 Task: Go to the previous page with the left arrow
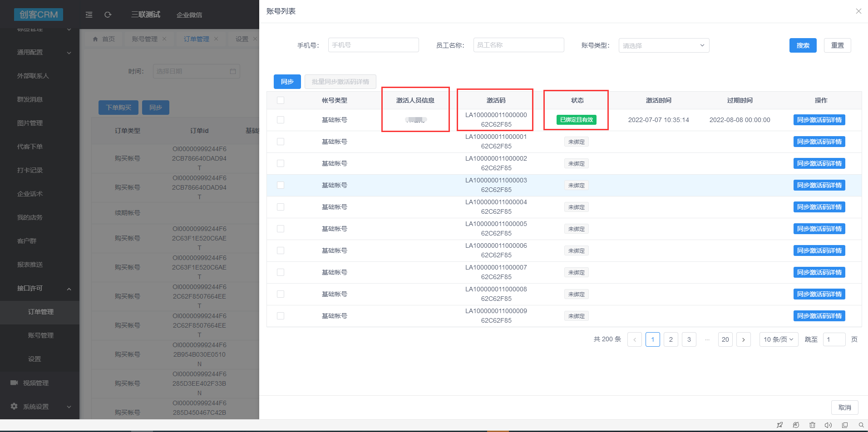(635, 339)
